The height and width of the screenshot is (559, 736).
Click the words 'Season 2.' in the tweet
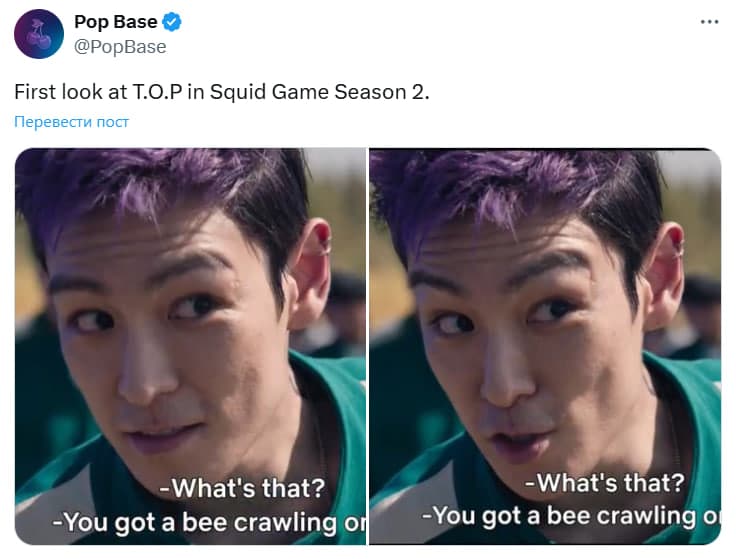point(382,92)
